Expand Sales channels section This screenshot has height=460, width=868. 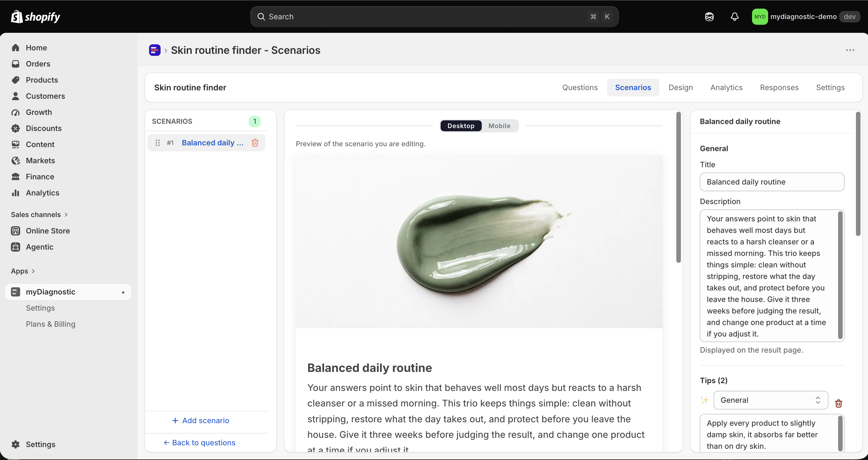point(39,215)
